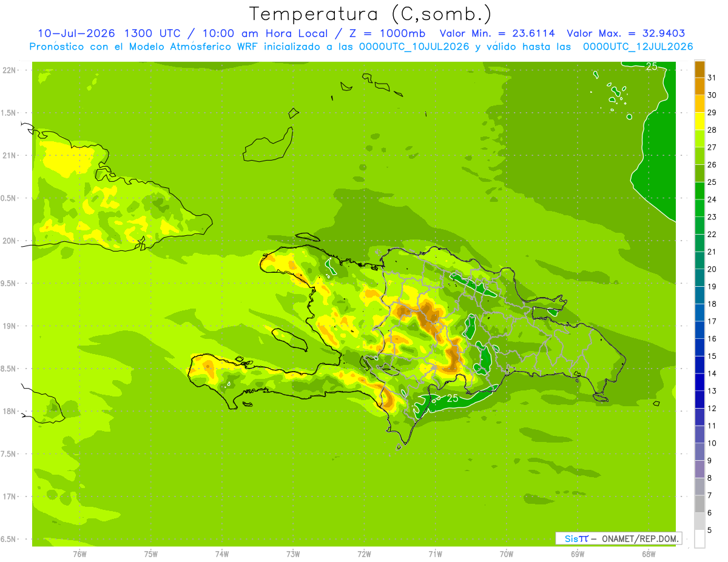Pick the legend swatch between 26 and 27
The height and width of the screenshot is (562, 728).
[x=700, y=156]
